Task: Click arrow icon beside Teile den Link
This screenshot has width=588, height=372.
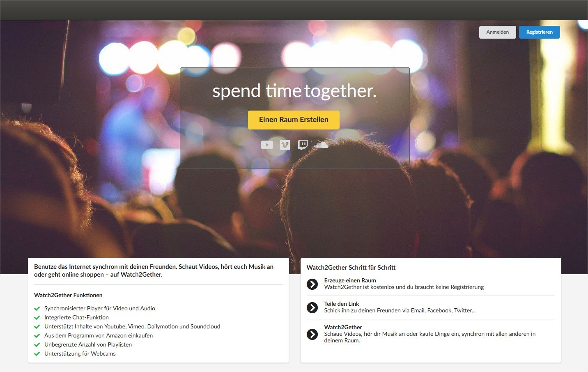Action: [312, 307]
